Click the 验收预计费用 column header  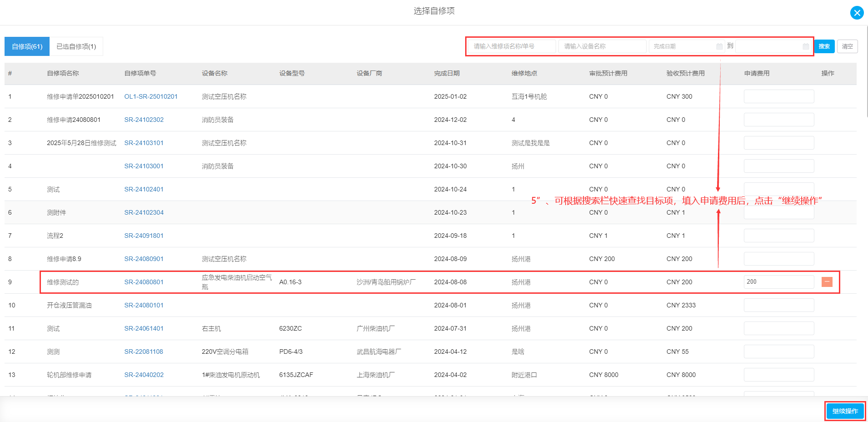(686, 73)
